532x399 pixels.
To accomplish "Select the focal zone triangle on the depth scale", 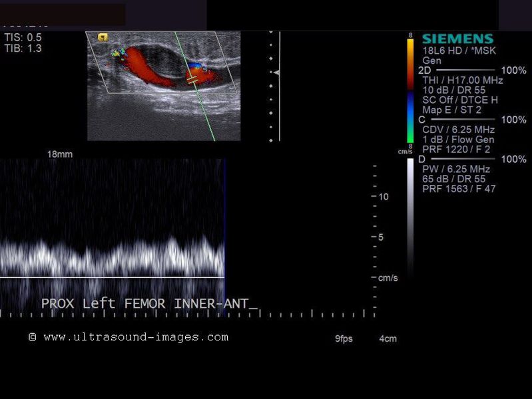I will point(275,72).
